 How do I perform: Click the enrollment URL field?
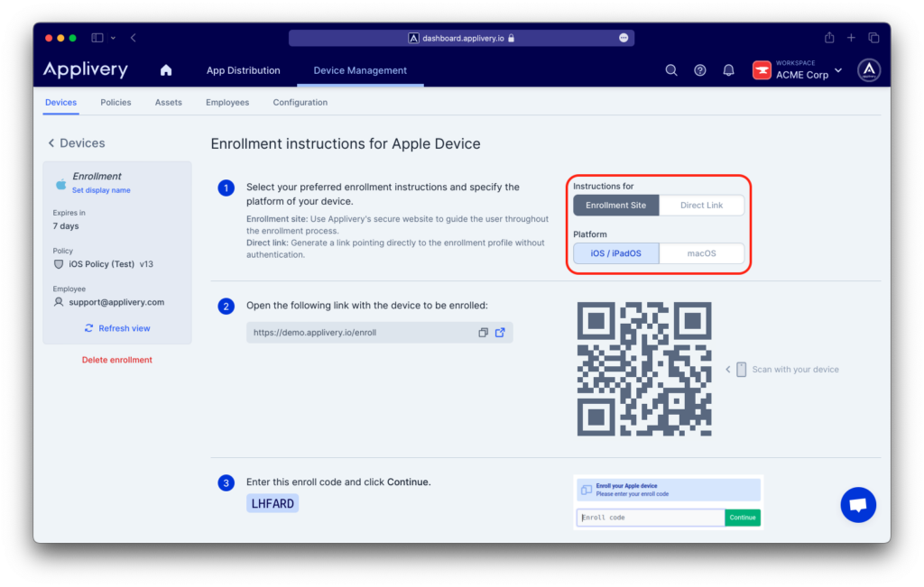[380, 333]
